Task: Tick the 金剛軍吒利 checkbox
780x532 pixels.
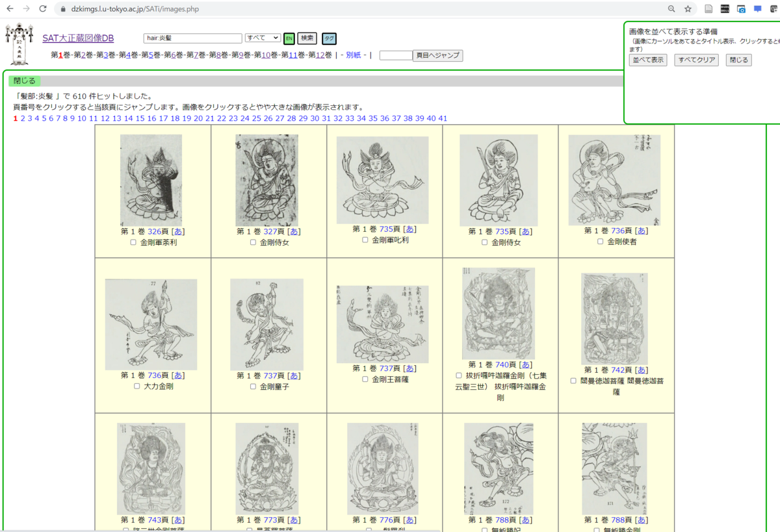Action: [365, 240]
